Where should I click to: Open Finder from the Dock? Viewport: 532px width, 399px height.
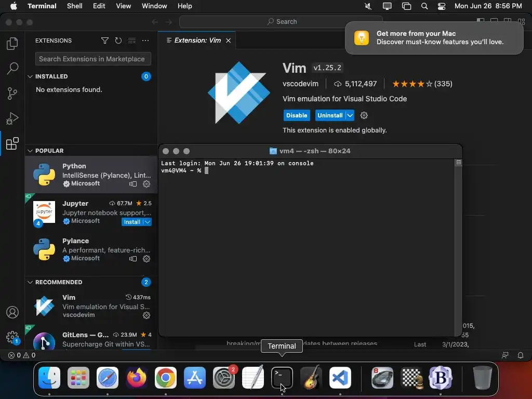click(x=49, y=378)
